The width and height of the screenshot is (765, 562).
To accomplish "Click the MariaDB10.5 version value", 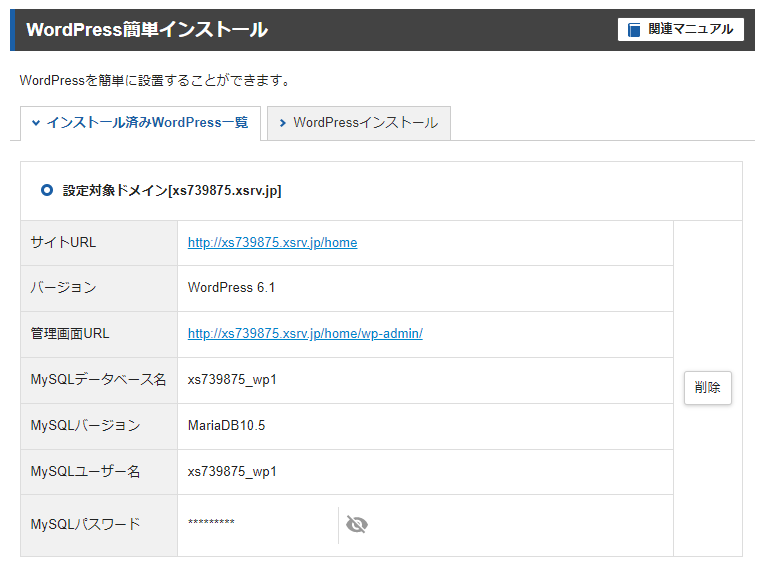I will coord(226,426).
